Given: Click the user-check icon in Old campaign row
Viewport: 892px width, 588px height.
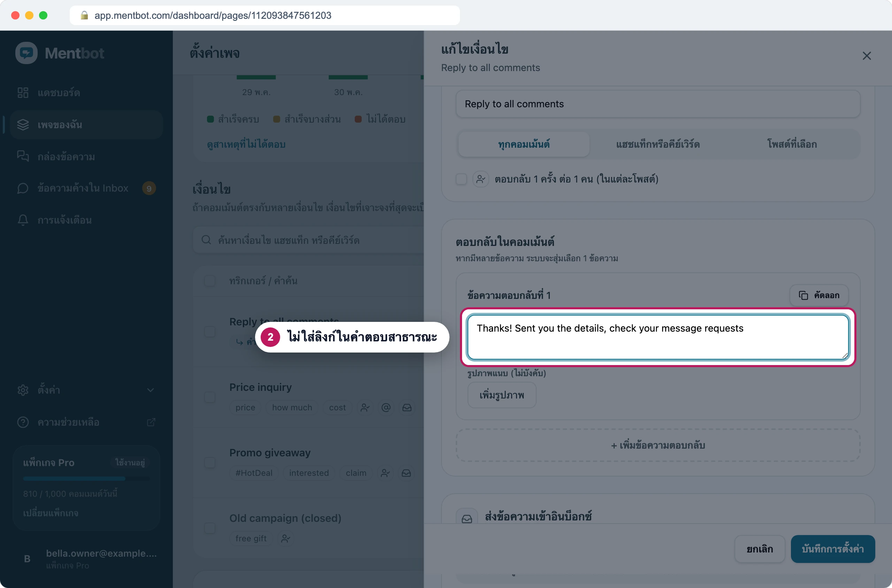Looking at the screenshot, I should 285,539.
